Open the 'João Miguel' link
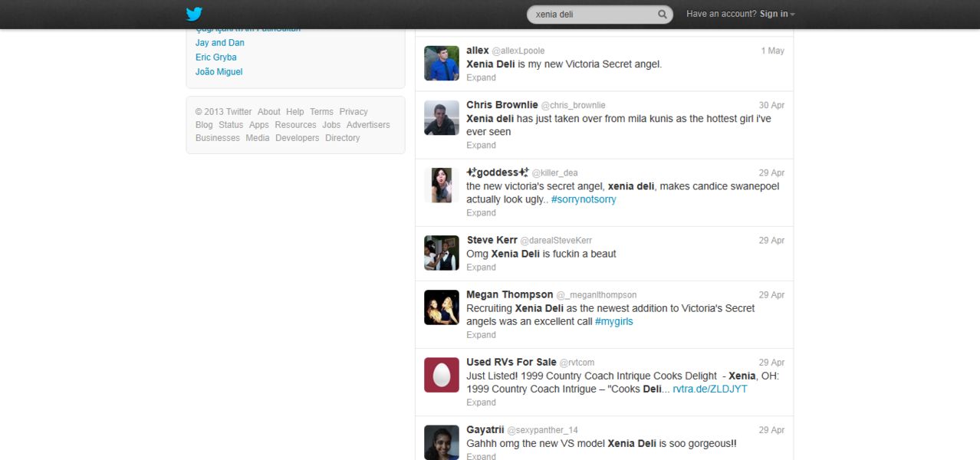This screenshot has width=980, height=460. pyautogui.click(x=219, y=72)
